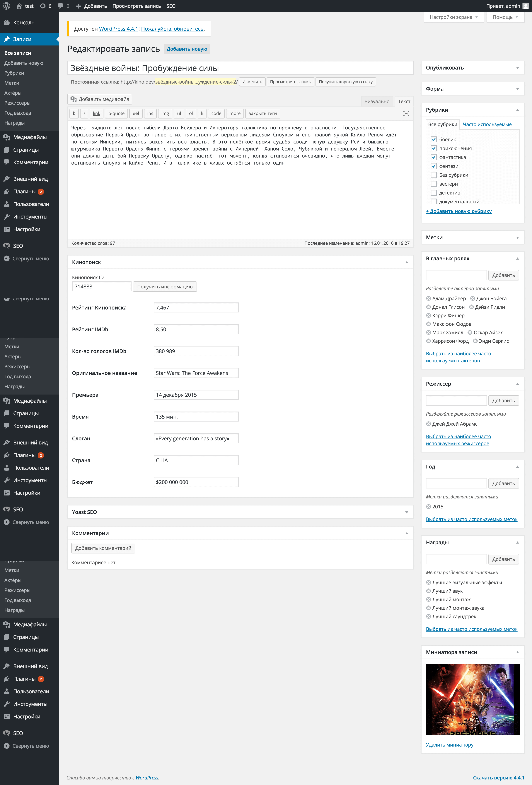
Task: Click the Получить информацию button
Action: [165, 287]
